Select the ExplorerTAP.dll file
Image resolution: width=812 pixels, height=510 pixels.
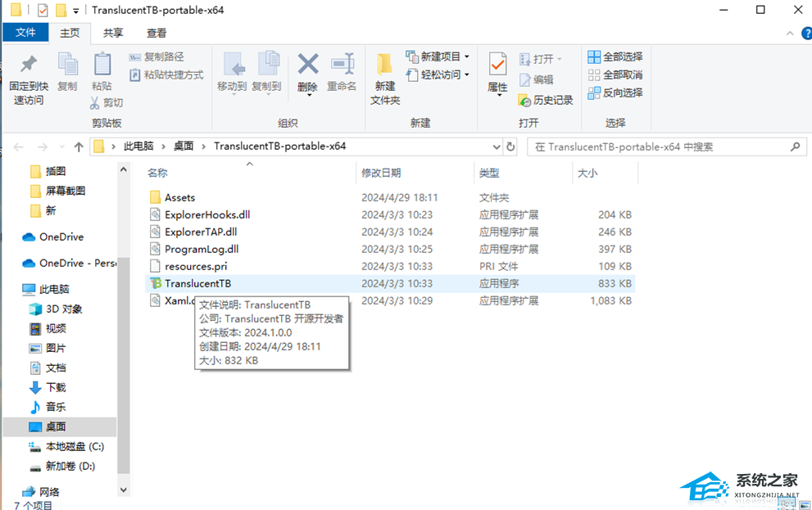[x=201, y=232]
